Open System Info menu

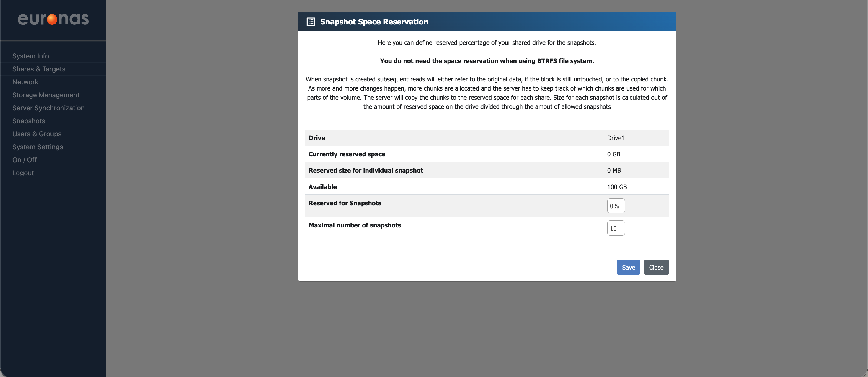(x=31, y=56)
